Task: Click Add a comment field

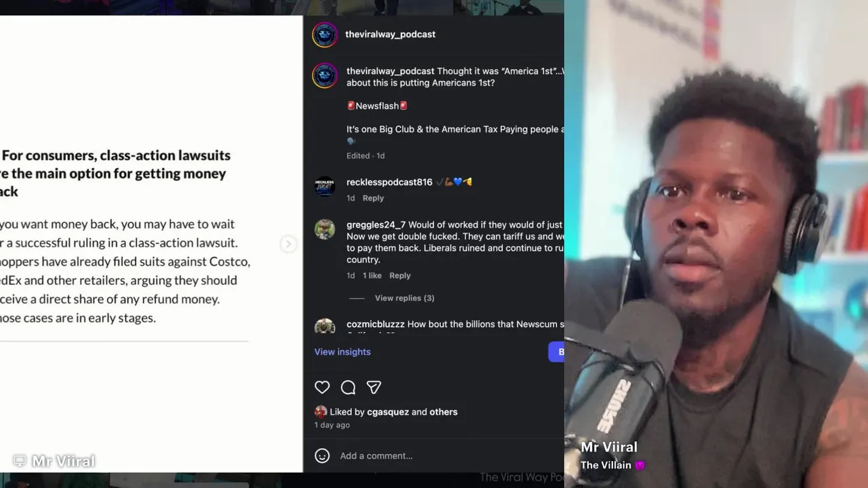Action: coord(448,456)
